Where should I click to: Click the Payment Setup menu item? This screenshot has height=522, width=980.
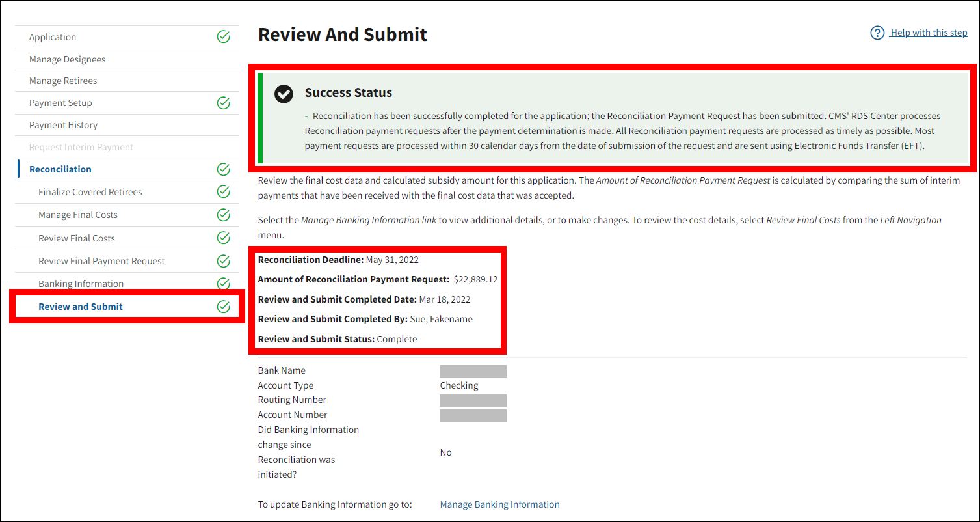point(60,103)
